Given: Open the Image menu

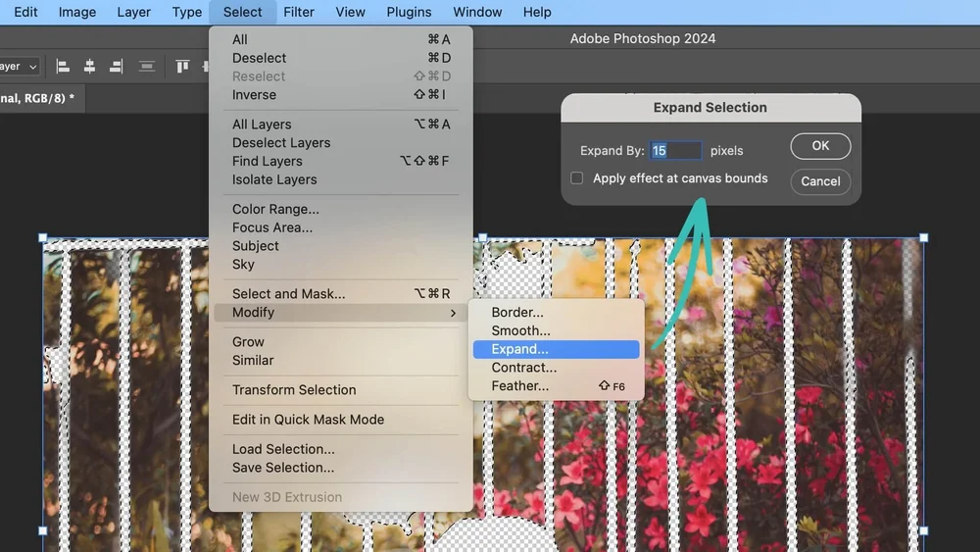Looking at the screenshot, I should [x=76, y=12].
